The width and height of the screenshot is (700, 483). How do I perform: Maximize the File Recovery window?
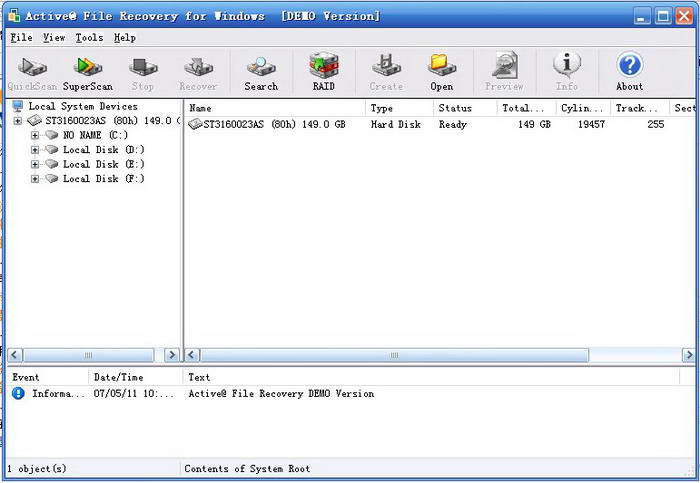tap(663, 17)
